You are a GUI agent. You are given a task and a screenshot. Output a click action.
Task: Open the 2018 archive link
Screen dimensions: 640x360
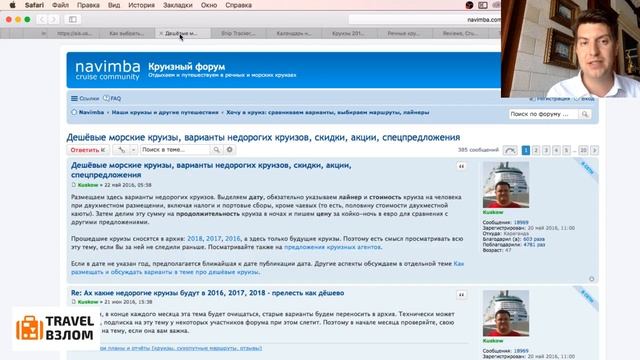(195, 239)
